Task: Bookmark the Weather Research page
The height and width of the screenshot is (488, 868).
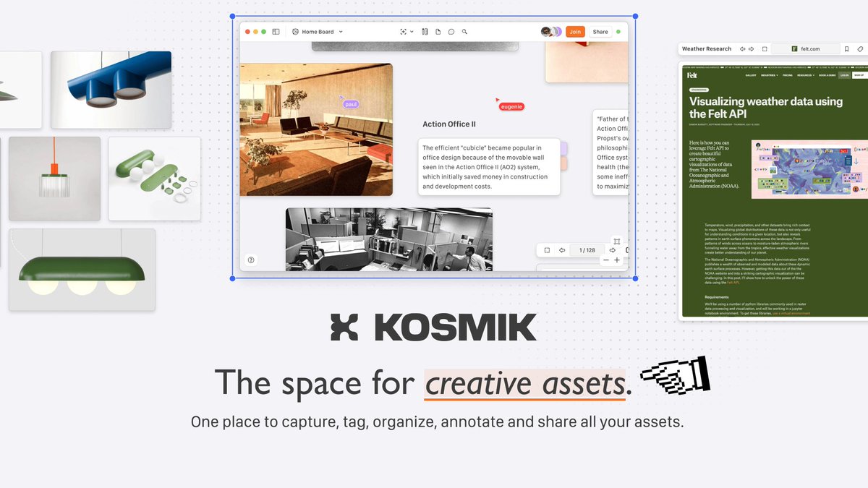Action: pyautogui.click(x=846, y=49)
